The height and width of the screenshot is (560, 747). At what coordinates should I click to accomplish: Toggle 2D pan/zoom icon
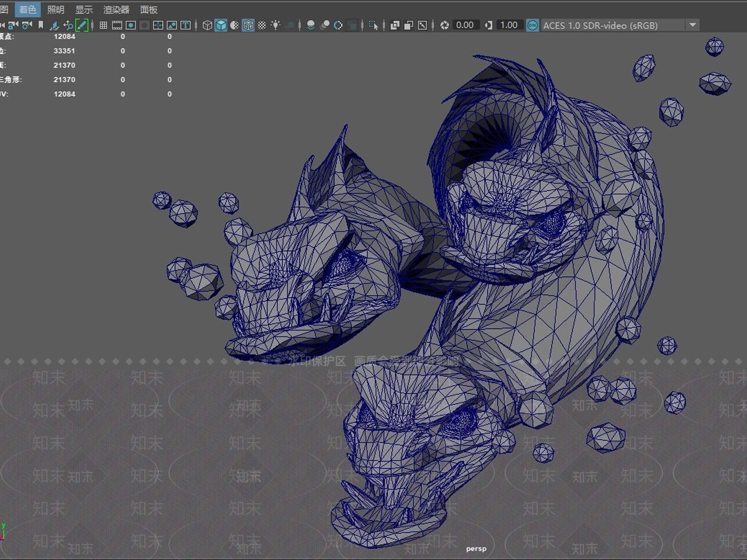coord(68,25)
